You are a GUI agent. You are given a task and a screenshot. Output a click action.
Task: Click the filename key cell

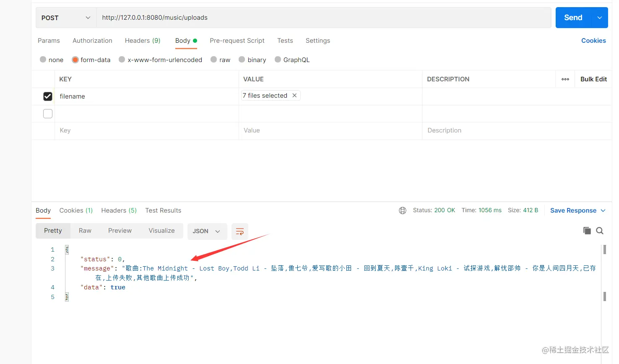(x=146, y=96)
